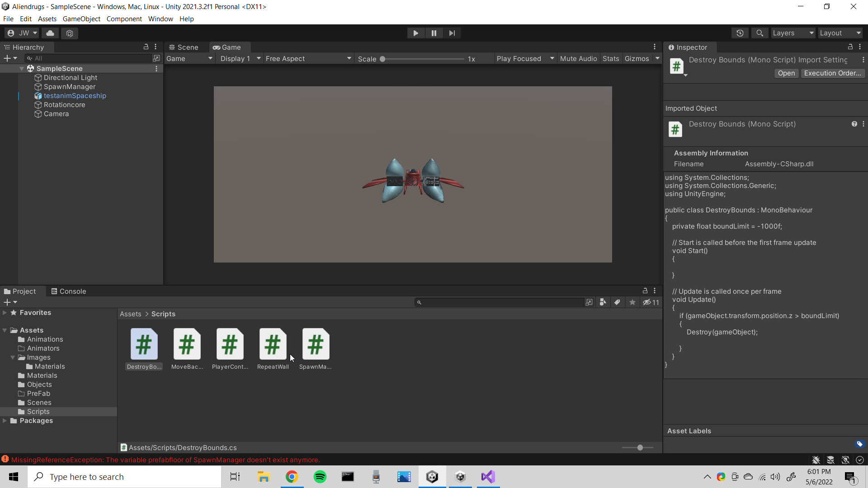The width and height of the screenshot is (868, 488).
Task: Click the Project Search by Label icon
Action: point(617,302)
